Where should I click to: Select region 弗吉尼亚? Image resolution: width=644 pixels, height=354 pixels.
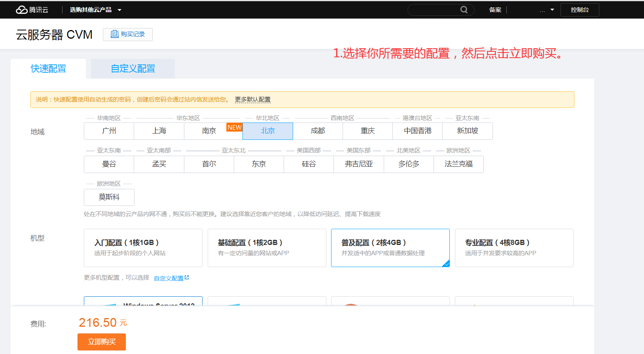[359, 164]
